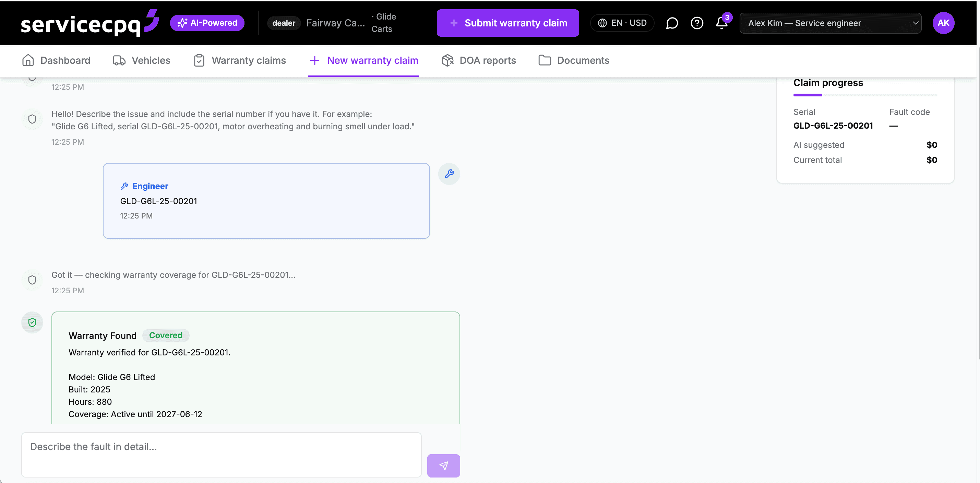
Task: Click the Covered status badge
Action: pos(166,335)
